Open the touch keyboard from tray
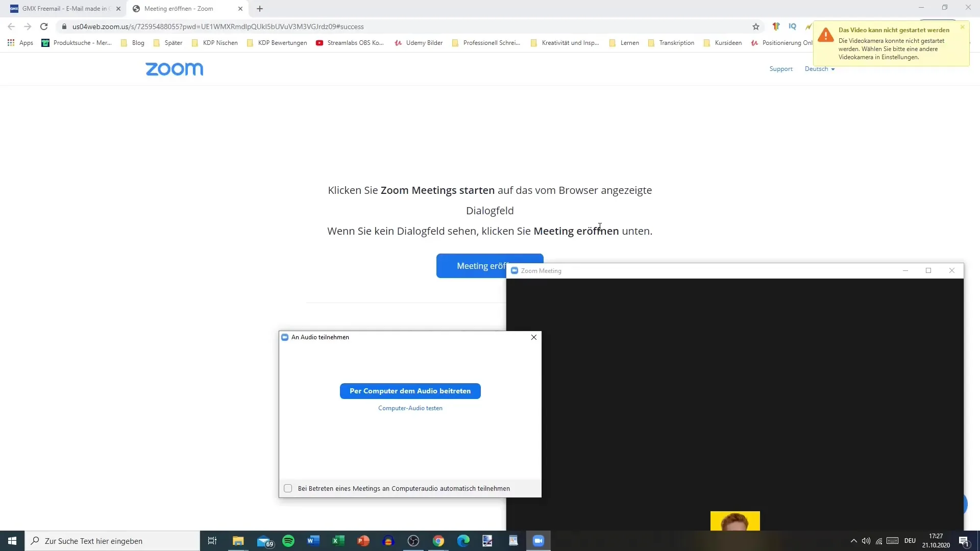980x551 pixels. [x=893, y=541]
